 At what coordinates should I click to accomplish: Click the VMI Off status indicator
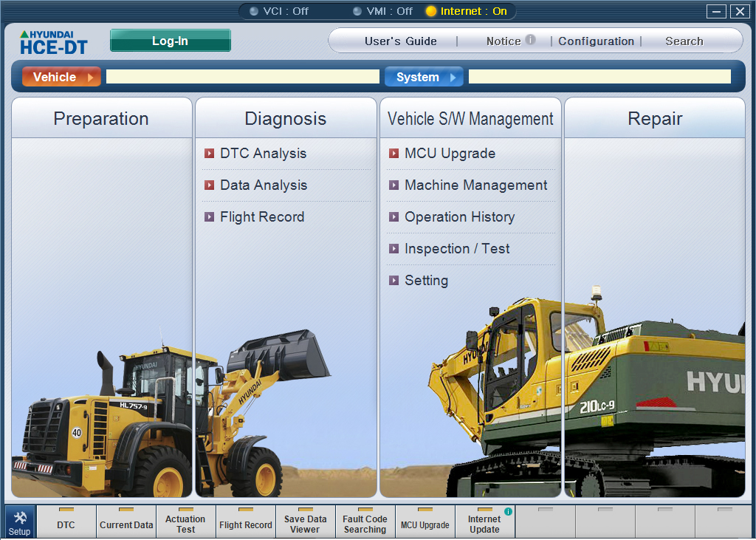point(383,11)
